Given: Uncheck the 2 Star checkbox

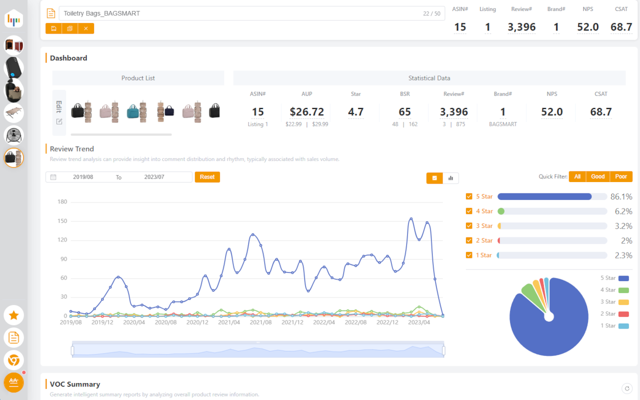Looking at the screenshot, I should (469, 240).
